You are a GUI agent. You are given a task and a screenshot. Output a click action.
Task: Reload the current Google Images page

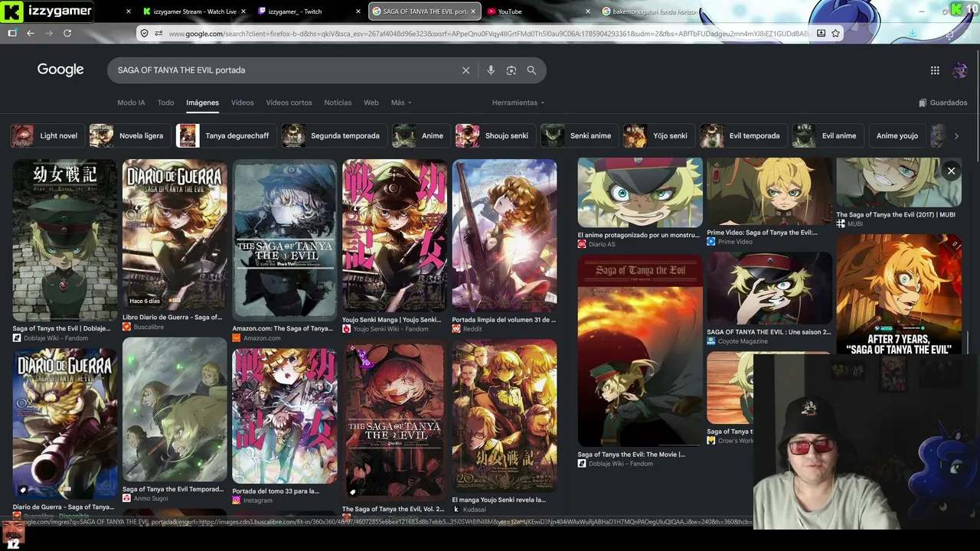pos(67,33)
